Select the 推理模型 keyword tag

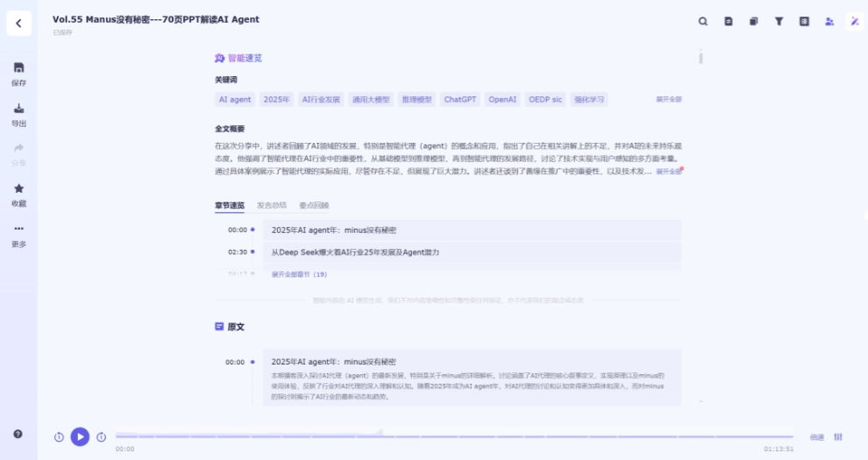click(x=416, y=100)
